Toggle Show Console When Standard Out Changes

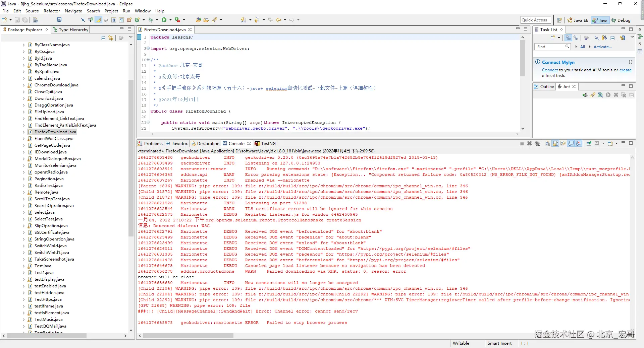coord(571,144)
